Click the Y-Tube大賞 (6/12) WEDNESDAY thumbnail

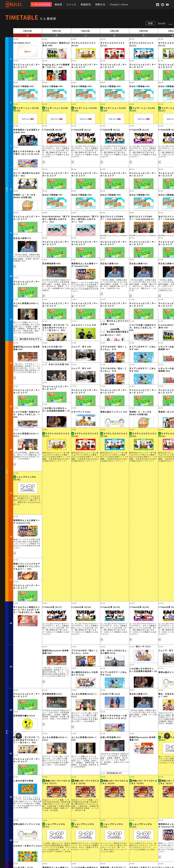pyautogui.click(x=115, y=138)
